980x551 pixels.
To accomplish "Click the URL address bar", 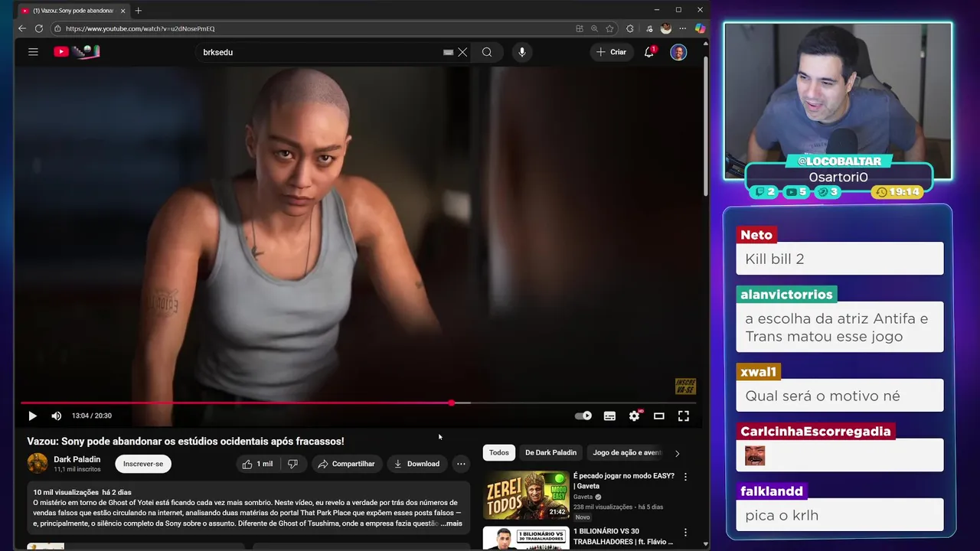I will [x=306, y=28].
